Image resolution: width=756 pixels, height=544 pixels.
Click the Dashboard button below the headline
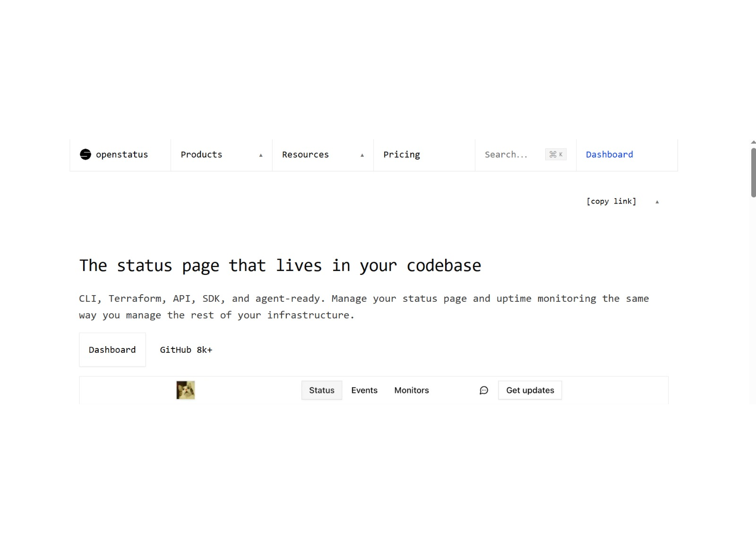[x=112, y=350]
